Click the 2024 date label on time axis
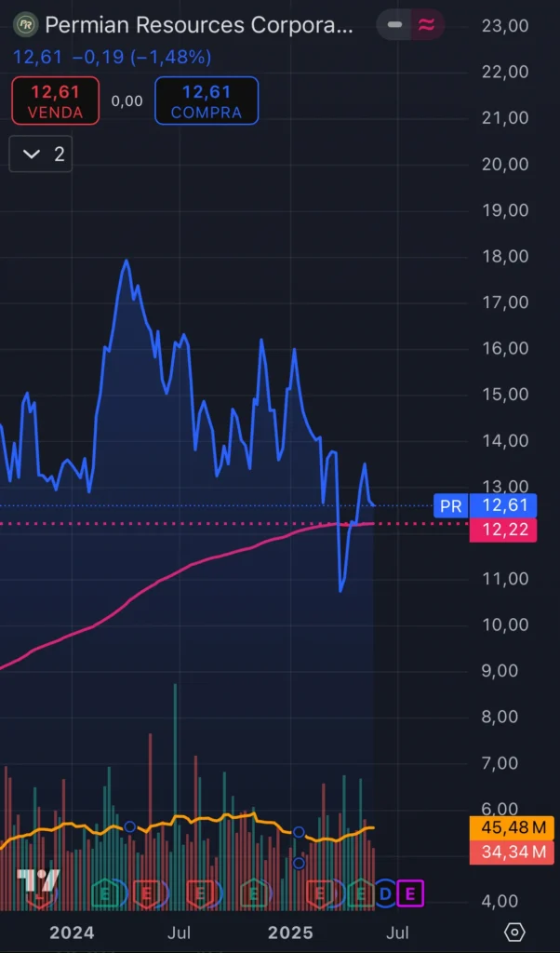This screenshot has height=953, width=560. pyautogui.click(x=72, y=933)
